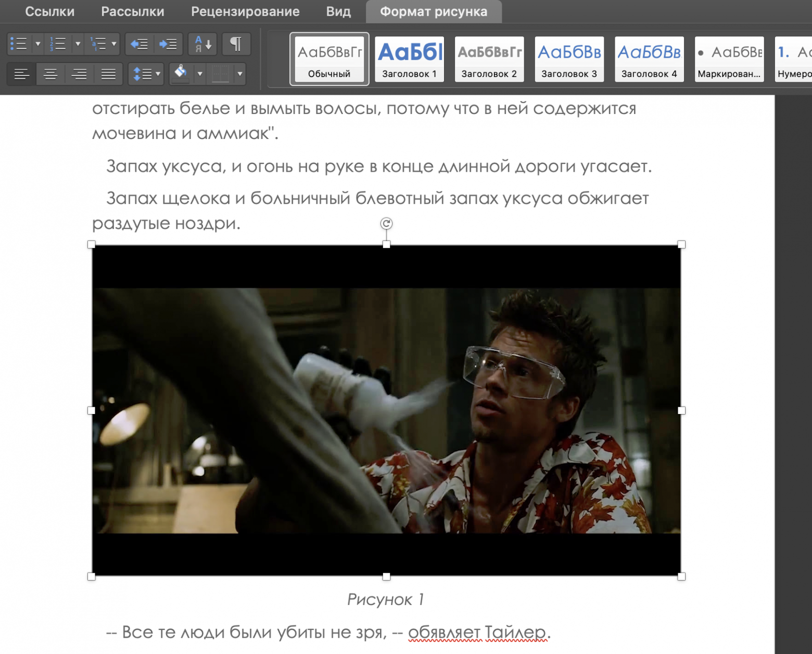Click the text 'отстирать белье и вымыть волосы'
The image size is (812, 654).
click(x=236, y=108)
